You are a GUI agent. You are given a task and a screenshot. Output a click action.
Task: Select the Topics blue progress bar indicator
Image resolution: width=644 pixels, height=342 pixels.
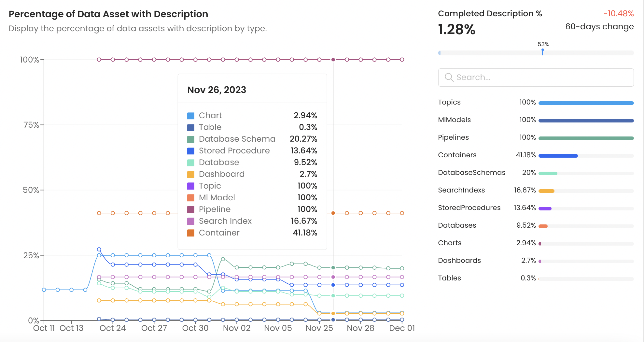[x=585, y=103]
